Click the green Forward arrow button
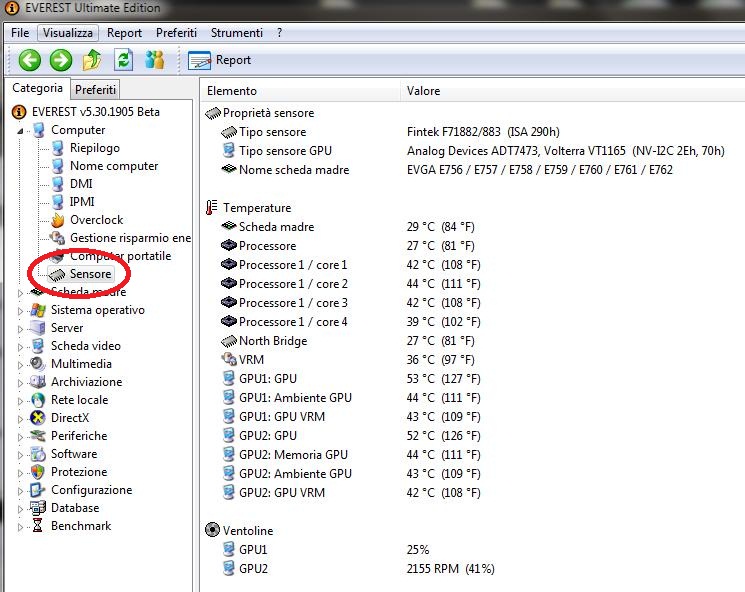The width and height of the screenshot is (745, 592). click(x=61, y=60)
